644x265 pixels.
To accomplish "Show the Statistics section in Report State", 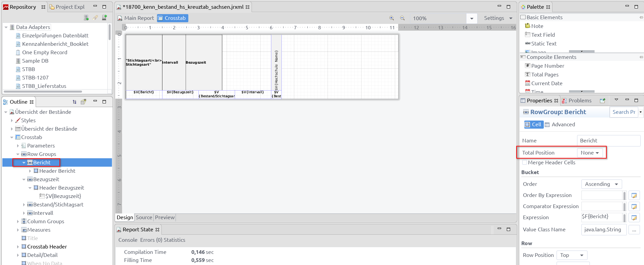I will (x=175, y=240).
